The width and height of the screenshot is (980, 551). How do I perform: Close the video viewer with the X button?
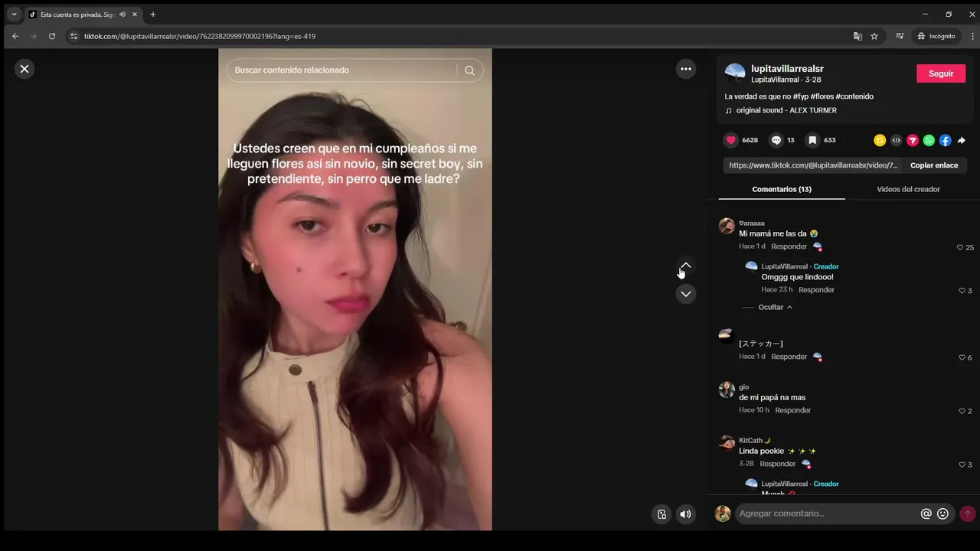point(24,69)
